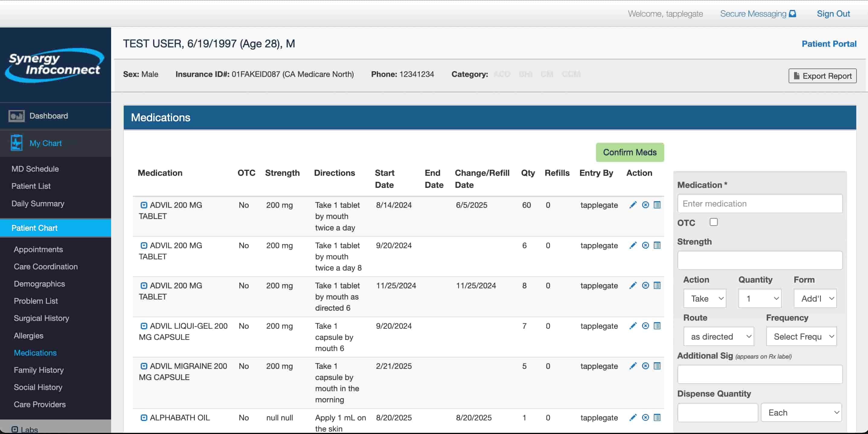Click pencil icon for ALPHABATH OIL row

point(633,417)
